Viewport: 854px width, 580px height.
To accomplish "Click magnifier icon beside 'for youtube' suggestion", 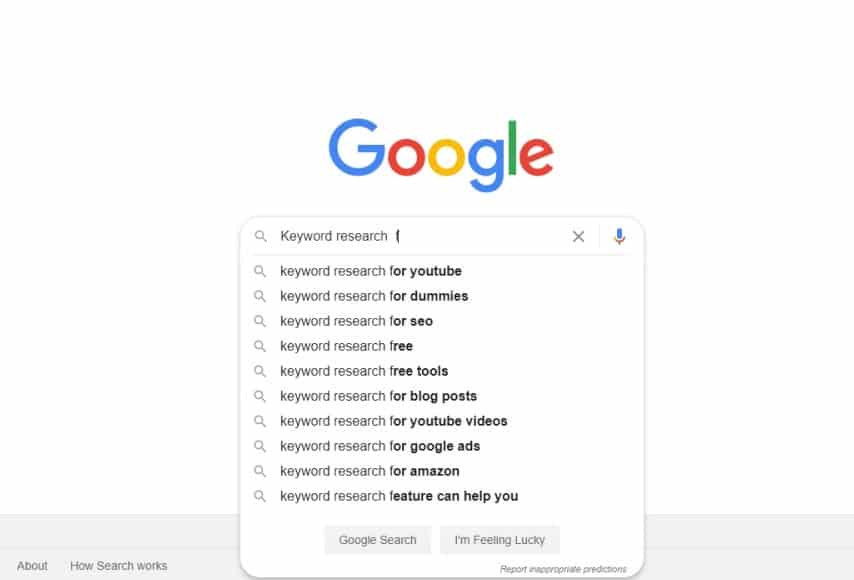I will tap(260, 271).
